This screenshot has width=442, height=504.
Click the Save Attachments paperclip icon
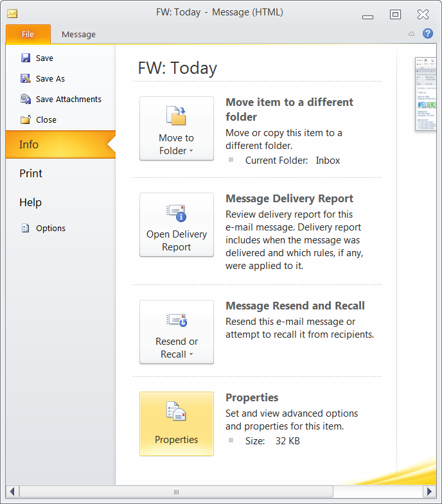click(26, 99)
